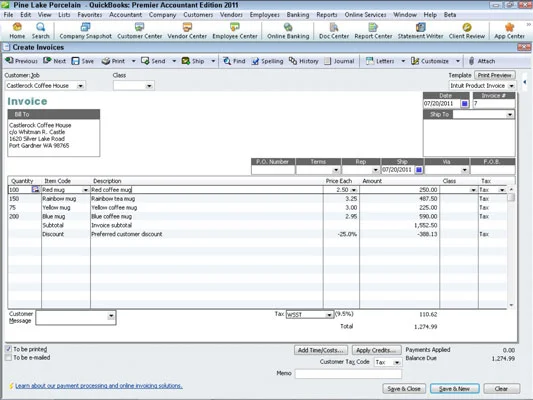
Task: Open invoice Date calendar picker
Action: (x=464, y=103)
